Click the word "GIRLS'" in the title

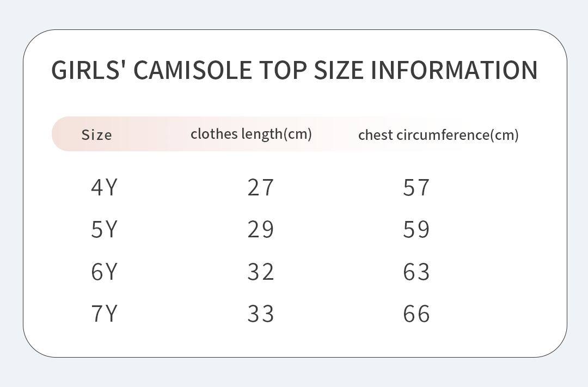[89, 70]
